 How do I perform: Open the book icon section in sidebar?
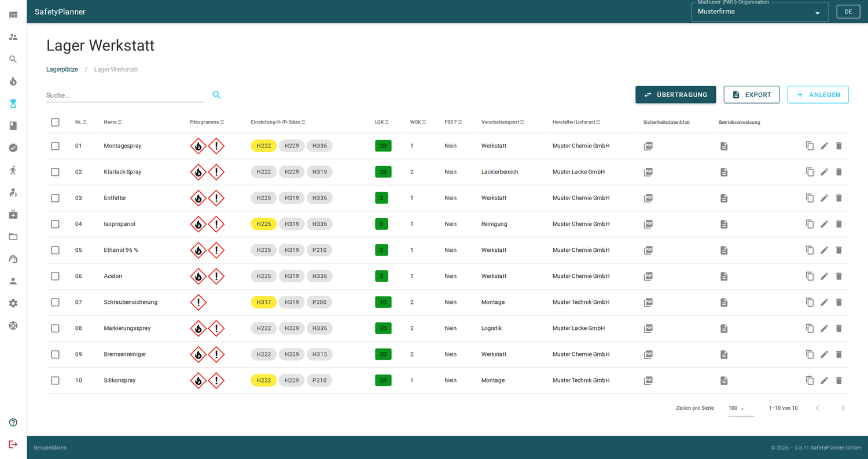pos(13,126)
